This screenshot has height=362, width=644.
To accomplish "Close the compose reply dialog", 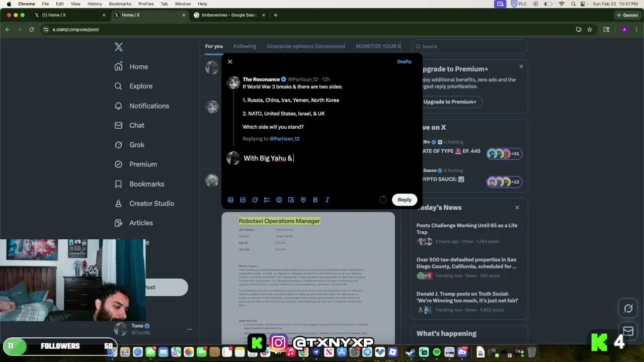I will [230, 61].
